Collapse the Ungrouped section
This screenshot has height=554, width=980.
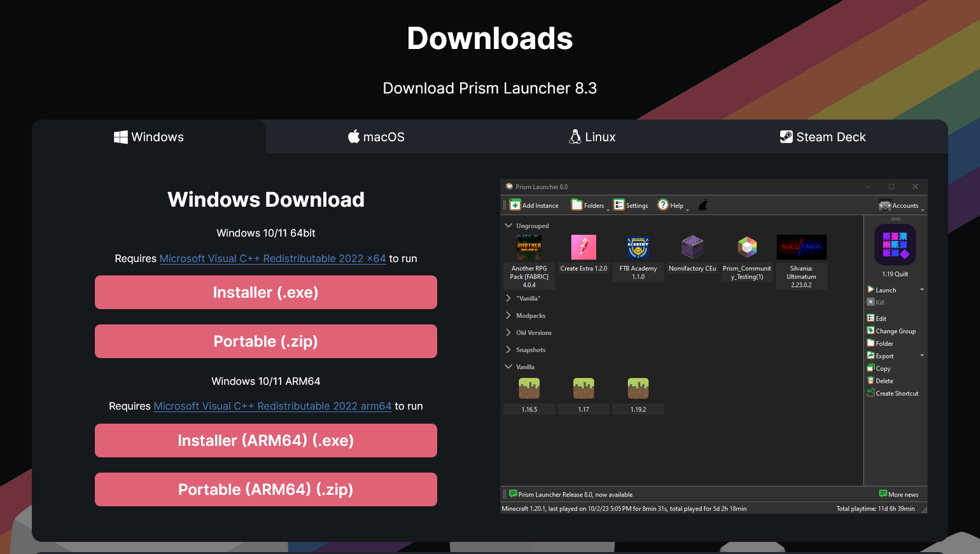pos(508,226)
